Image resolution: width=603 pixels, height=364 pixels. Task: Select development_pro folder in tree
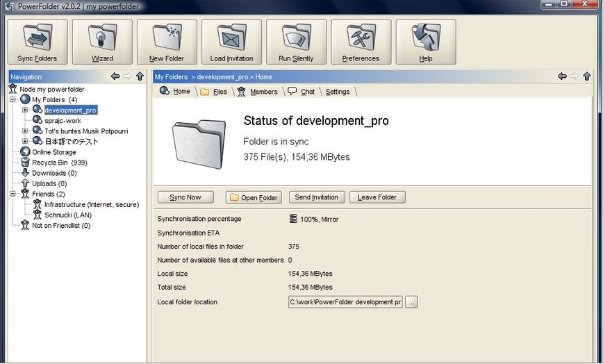pyautogui.click(x=70, y=110)
